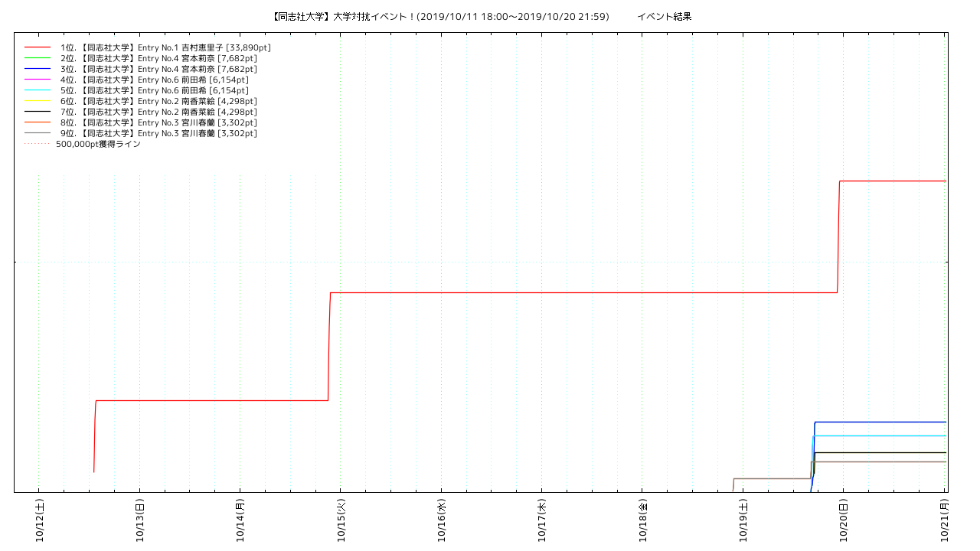Click the cyan line swatch for 5位

pyautogui.click(x=38, y=90)
